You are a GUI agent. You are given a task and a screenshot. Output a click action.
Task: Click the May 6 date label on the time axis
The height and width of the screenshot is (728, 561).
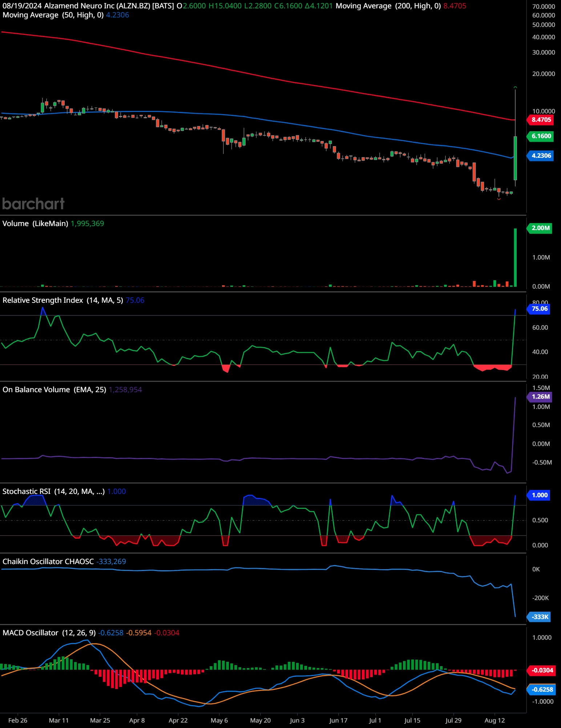click(x=219, y=720)
